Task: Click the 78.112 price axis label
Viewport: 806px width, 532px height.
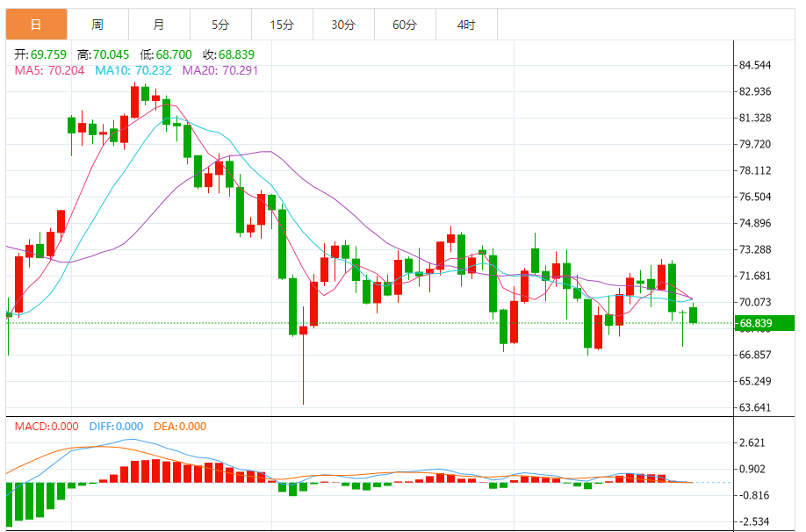Action: click(x=755, y=170)
